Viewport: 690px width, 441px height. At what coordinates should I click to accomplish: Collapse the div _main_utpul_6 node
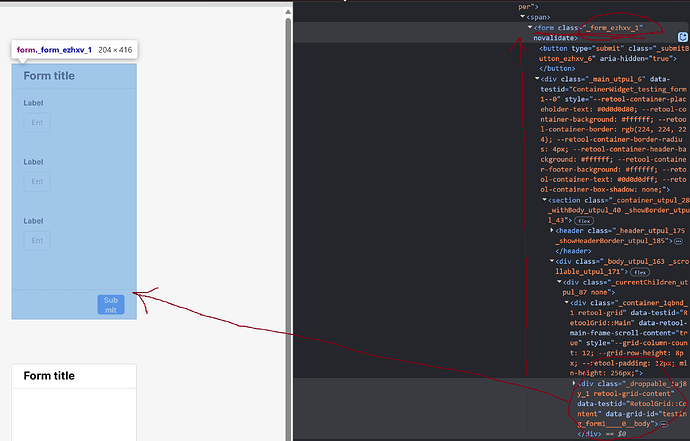point(537,79)
